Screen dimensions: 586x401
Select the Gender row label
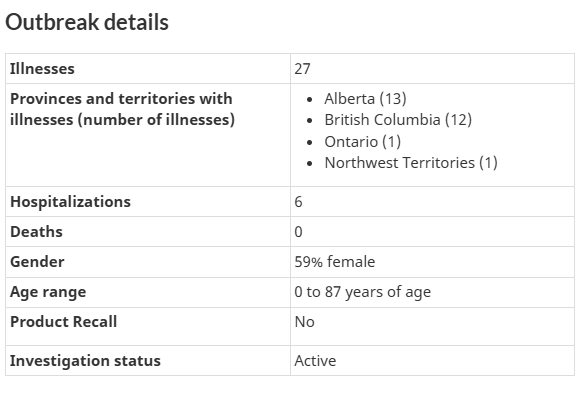[x=37, y=262]
